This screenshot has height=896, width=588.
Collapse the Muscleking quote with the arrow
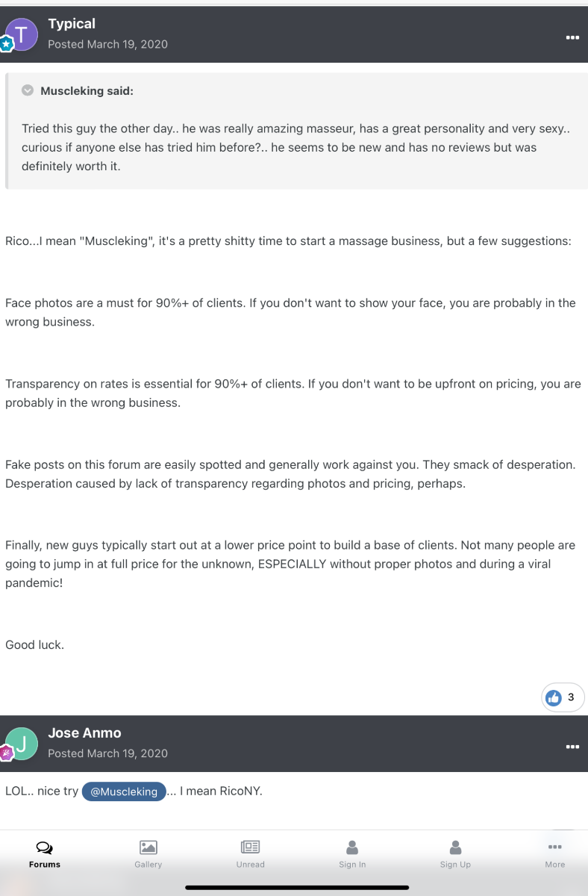click(x=28, y=90)
